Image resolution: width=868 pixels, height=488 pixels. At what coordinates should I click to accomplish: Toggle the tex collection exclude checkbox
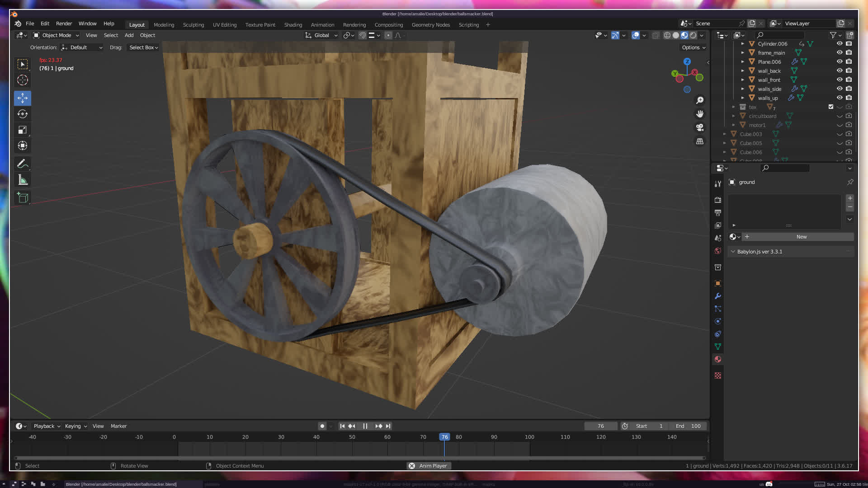tap(831, 107)
